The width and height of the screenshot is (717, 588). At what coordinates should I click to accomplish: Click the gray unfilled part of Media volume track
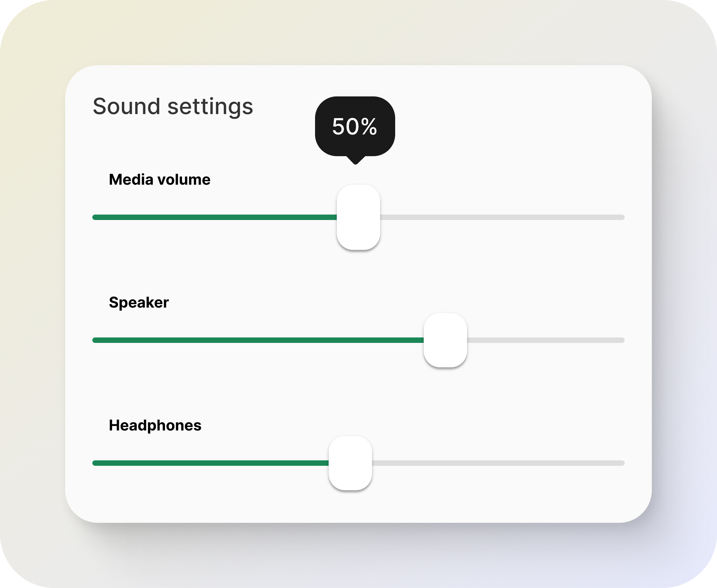(502, 217)
